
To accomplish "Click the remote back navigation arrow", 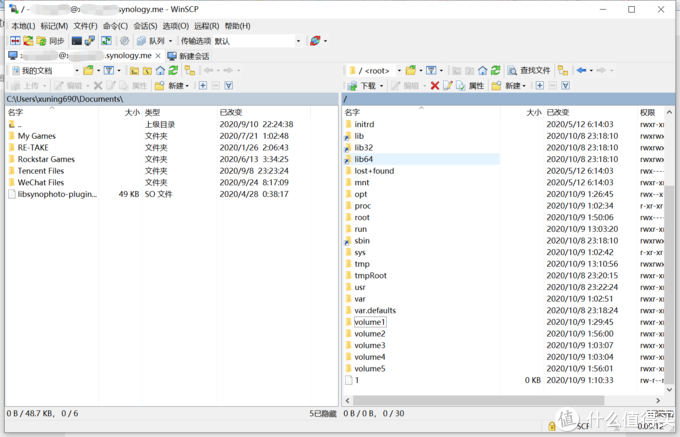I will 581,71.
